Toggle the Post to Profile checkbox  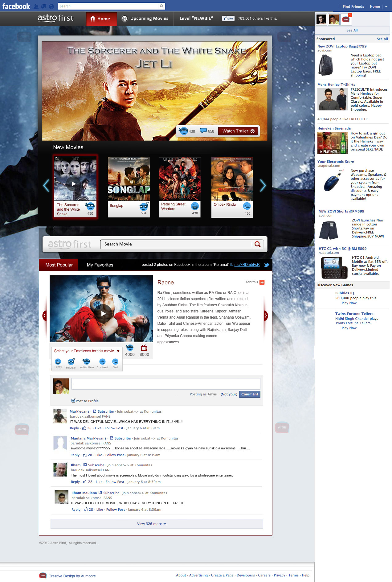73,401
